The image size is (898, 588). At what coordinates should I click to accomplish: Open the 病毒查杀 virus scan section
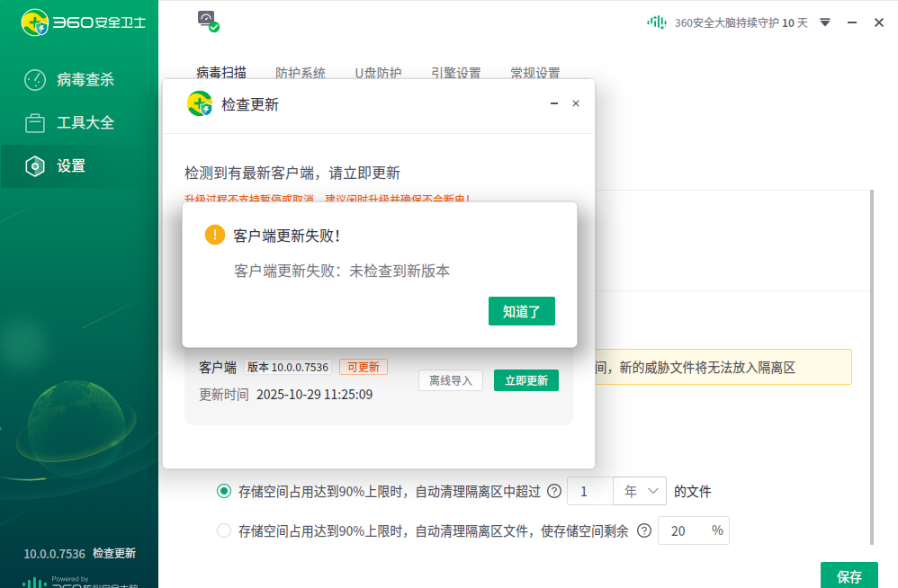click(69, 79)
